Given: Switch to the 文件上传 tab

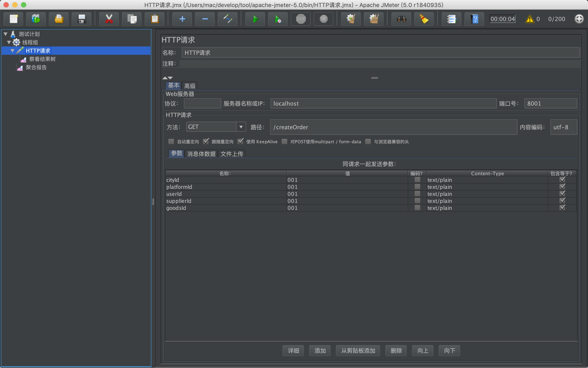Looking at the screenshot, I should 232,154.
